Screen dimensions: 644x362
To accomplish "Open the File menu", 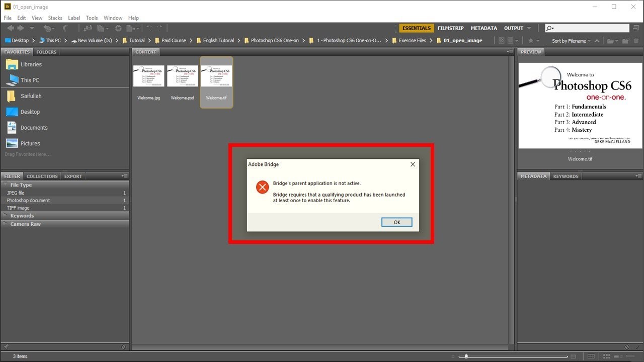I will (x=8, y=18).
